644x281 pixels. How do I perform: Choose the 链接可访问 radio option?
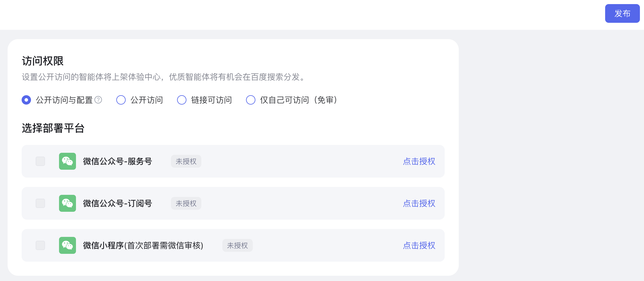[x=182, y=100]
